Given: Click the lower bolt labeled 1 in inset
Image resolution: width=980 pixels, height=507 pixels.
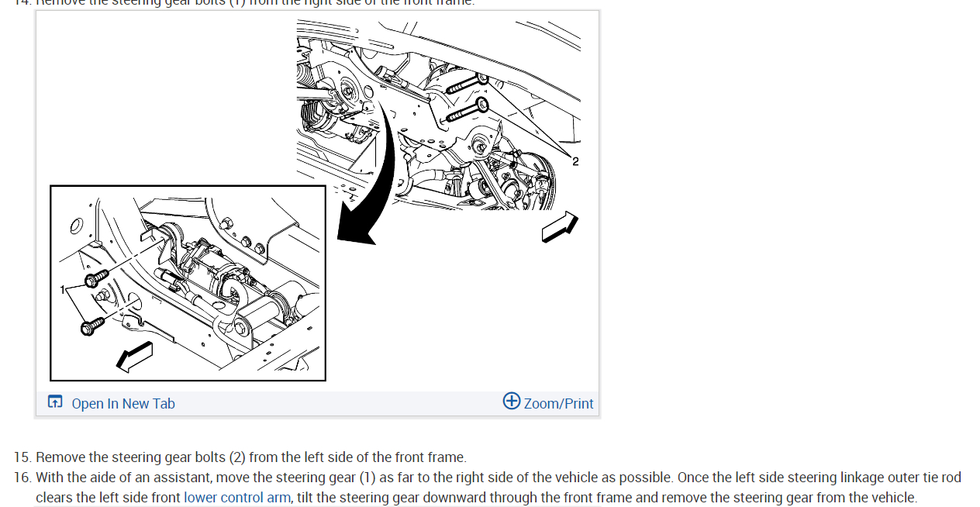Looking at the screenshot, I should pos(92,326).
